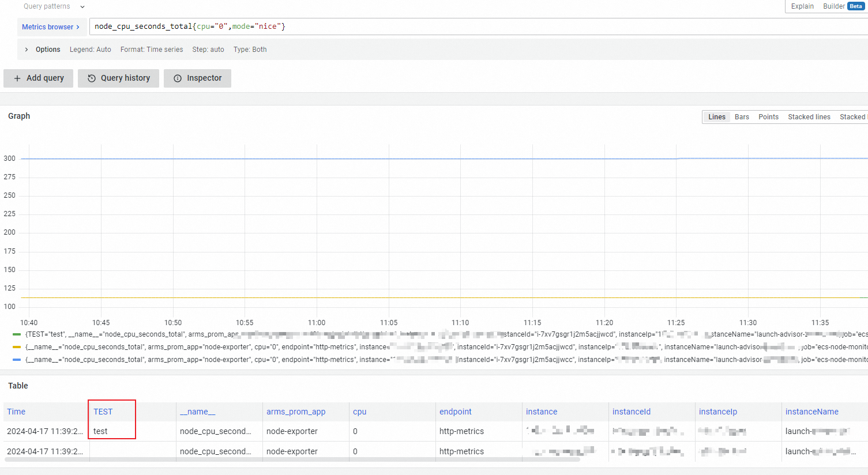Click 'Format: Time series' option text
Image resolution: width=868 pixels, height=475 pixels.
[152, 50]
